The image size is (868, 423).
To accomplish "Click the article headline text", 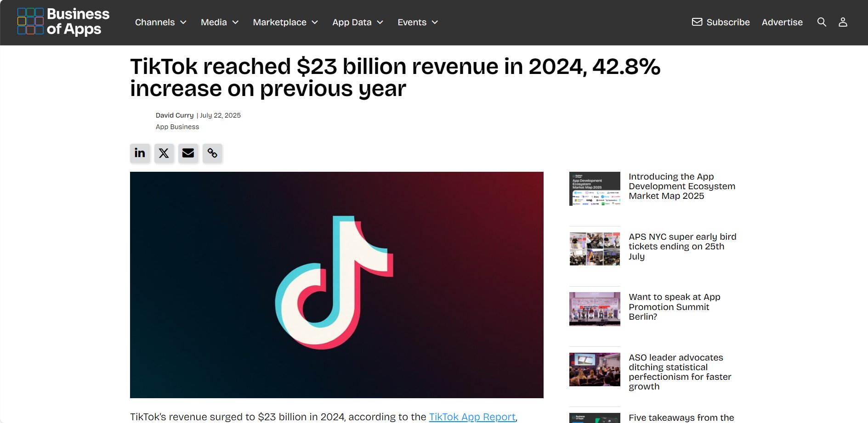I will tap(395, 77).
